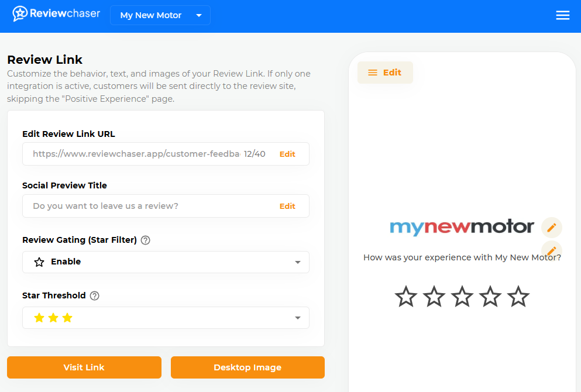Select the fourth rating star in preview
Viewport: 581px width, 392px height.
490,297
